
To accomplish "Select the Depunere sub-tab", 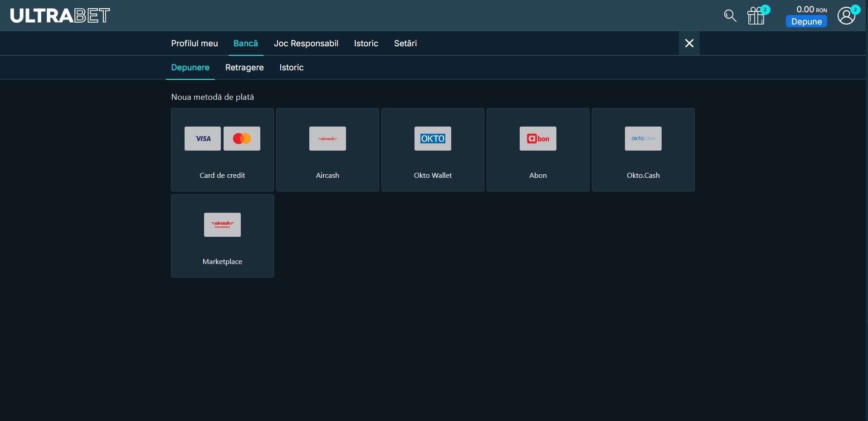I will pyautogui.click(x=190, y=68).
